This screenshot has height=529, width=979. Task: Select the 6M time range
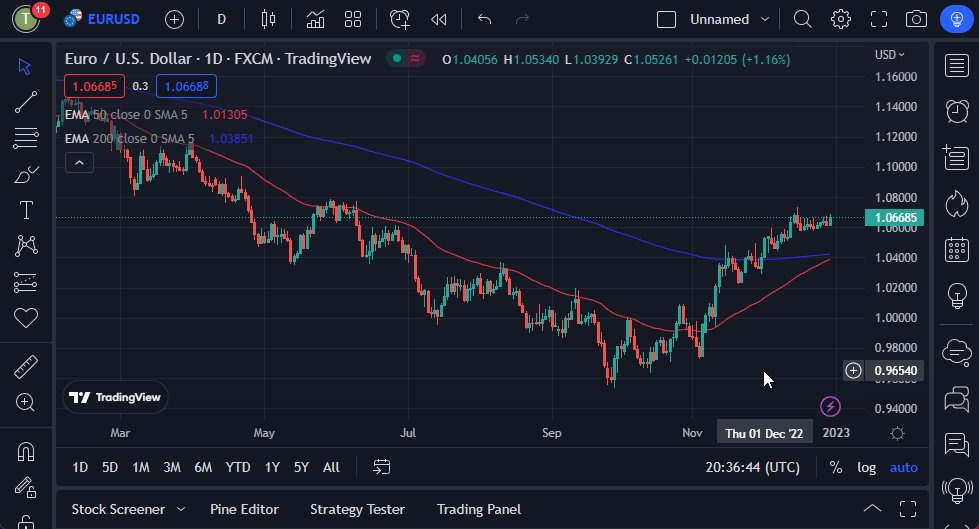(x=203, y=467)
